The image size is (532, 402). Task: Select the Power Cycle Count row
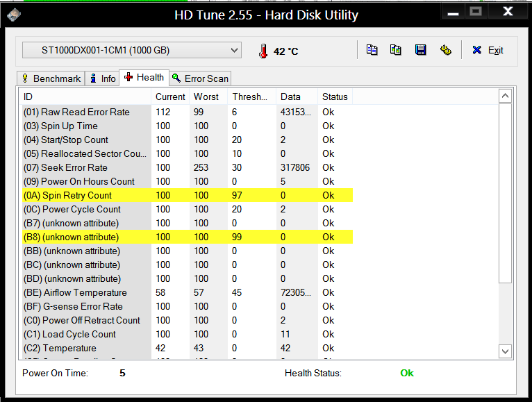(188, 209)
